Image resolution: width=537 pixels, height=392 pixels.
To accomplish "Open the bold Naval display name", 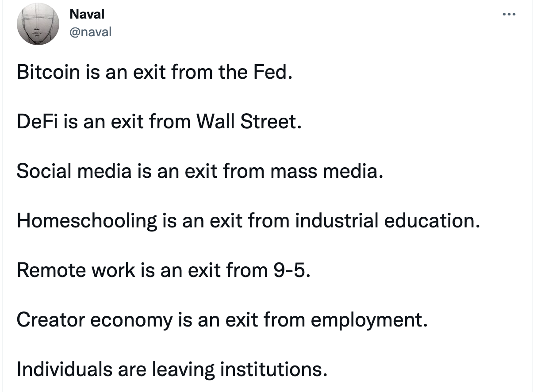I will [87, 14].
